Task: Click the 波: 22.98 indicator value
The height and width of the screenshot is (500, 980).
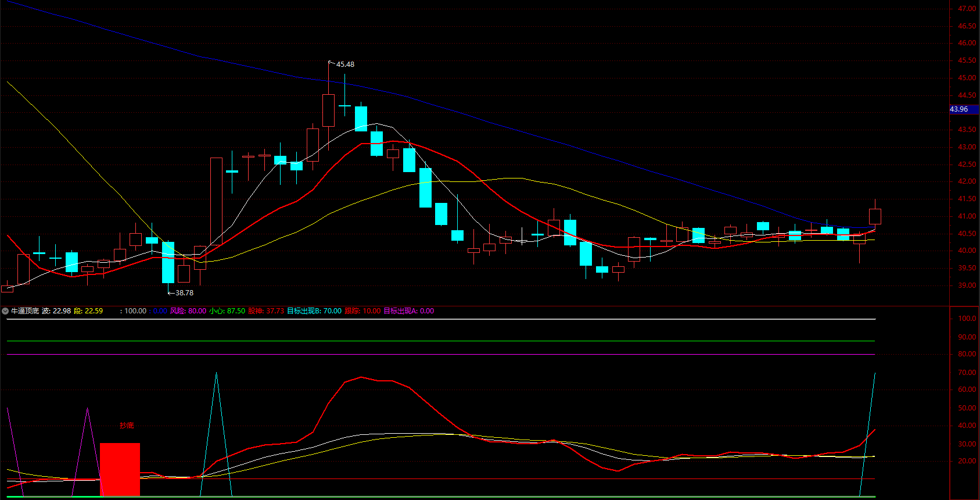Action: point(56,311)
